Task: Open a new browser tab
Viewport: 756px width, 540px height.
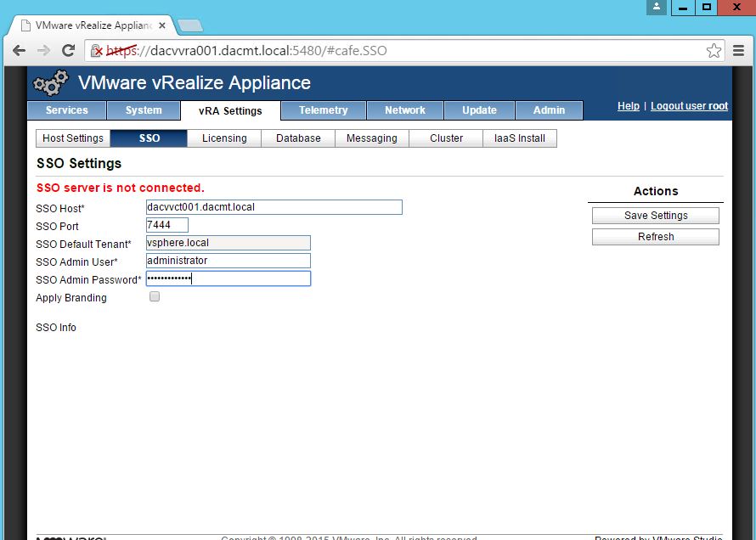Action: point(190,25)
